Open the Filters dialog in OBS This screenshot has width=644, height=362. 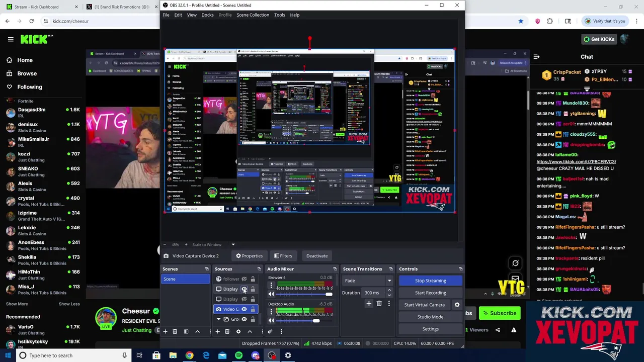pyautogui.click(x=283, y=256)
